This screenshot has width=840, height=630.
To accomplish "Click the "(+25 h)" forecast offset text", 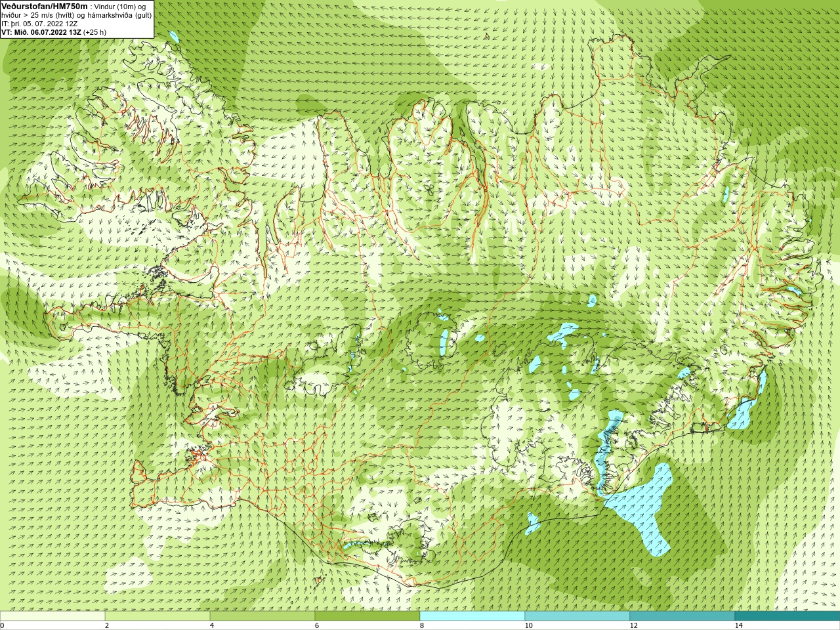I will [x=95, y=32].
